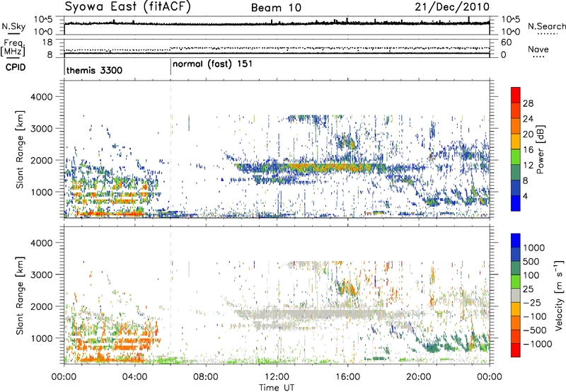Click the '1000' tick on velocity panel
Viewport: 566px width, 392px height.
click(41, 339)
